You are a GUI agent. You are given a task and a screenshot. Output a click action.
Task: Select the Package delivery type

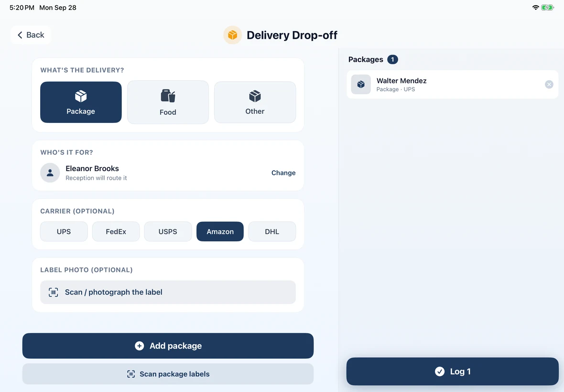click(x=81, y=102)
